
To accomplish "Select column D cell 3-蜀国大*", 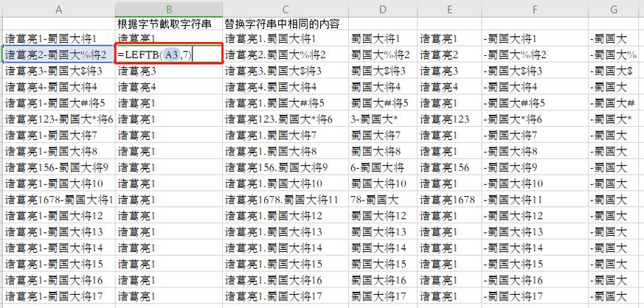I will coord(383,119).
